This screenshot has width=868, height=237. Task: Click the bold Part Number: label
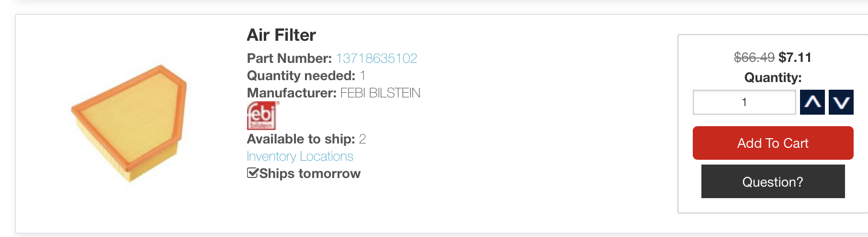point(289,59)
